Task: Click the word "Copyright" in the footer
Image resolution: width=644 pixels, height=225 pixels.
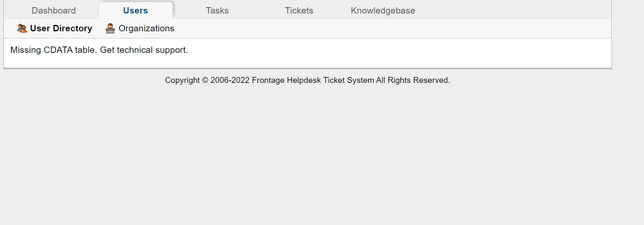Action: [x=182, y=80]
